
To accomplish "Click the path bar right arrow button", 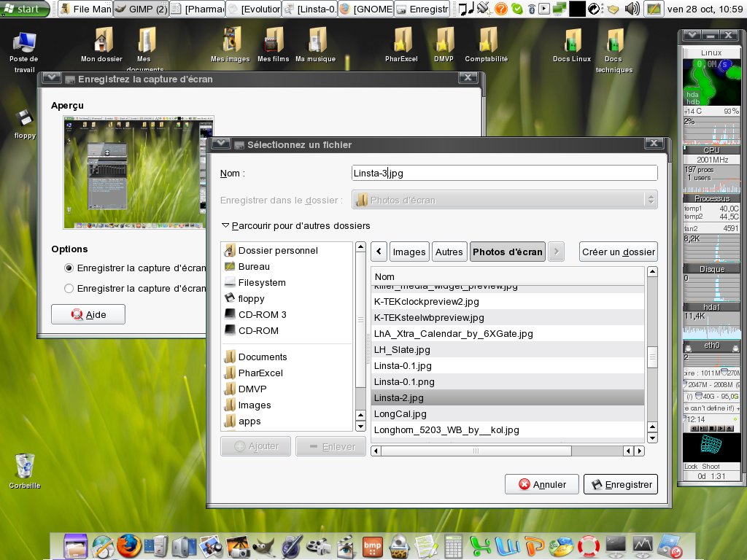I will (556, 252).
